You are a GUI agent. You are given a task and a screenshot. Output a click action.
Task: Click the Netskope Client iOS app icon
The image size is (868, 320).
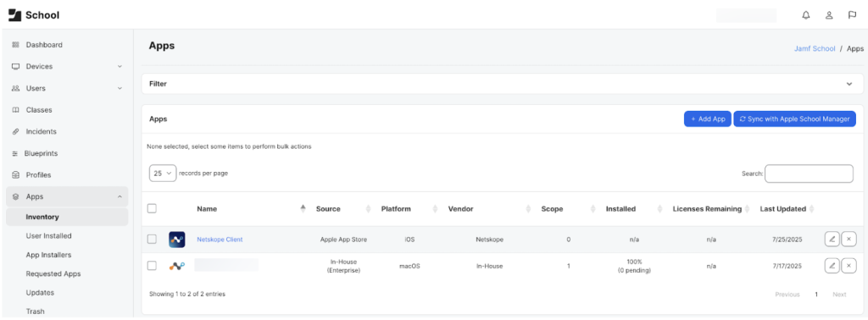pos(177,240)
